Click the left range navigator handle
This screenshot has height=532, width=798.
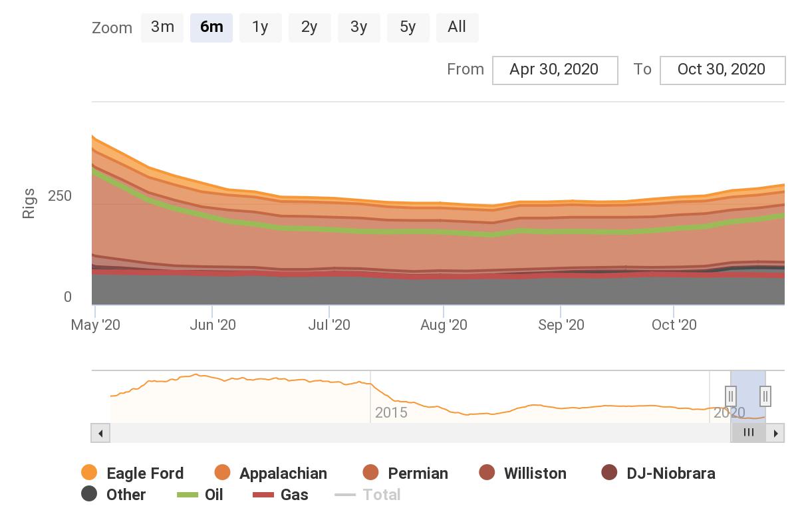click(x=731, y=396)
